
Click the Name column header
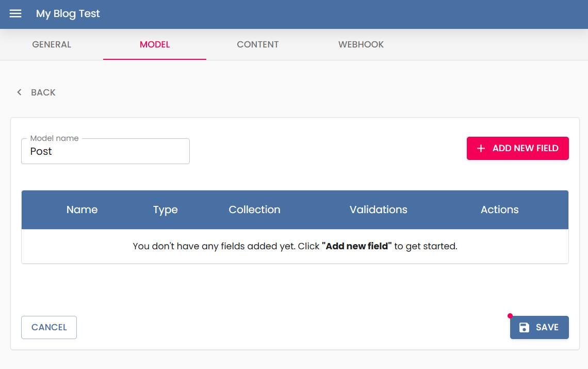[x=82, y=210]
